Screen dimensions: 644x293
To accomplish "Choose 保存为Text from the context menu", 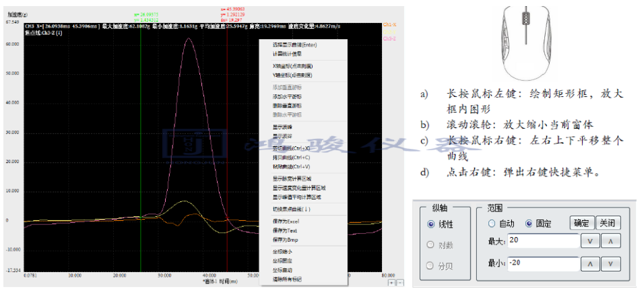I will point(285,230).
